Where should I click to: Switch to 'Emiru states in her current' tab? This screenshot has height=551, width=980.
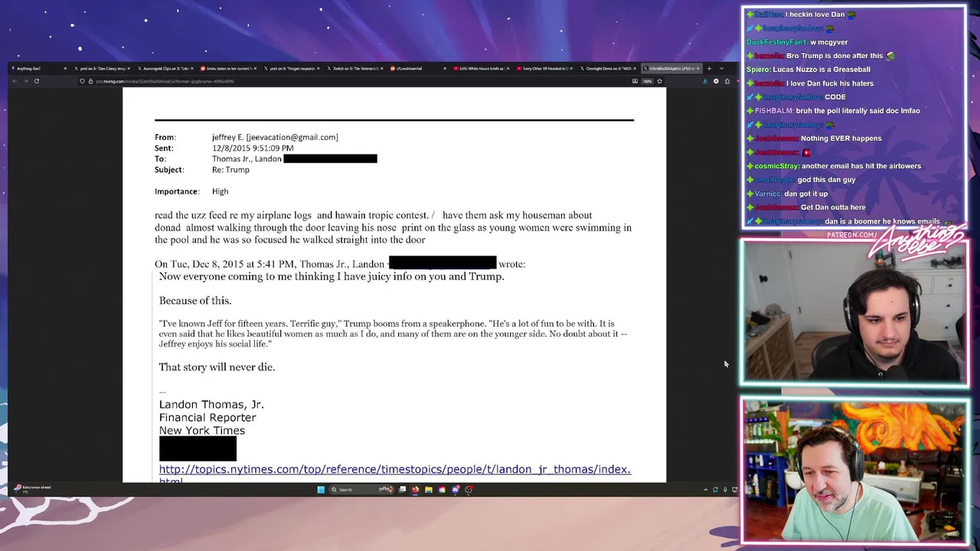pyautogui.click(x=228, y=68)
